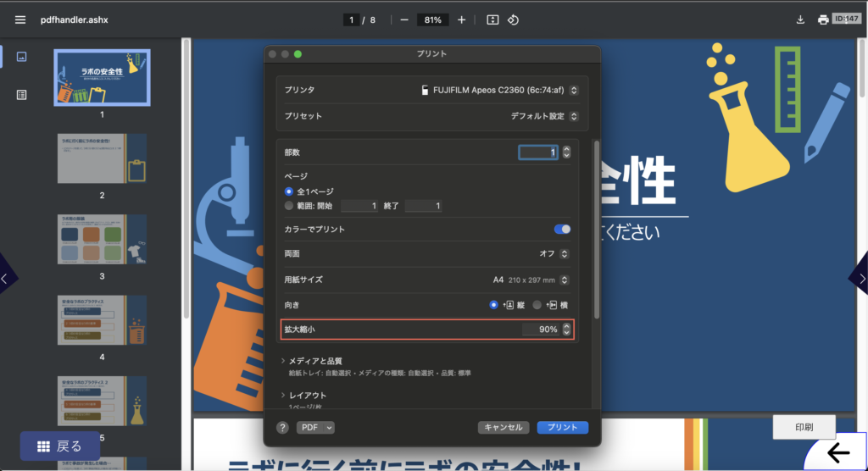The image size is (868, 471).
Task: Select 範囲 page range radio button
Action: pyautogui.click(x=288, y=206)
